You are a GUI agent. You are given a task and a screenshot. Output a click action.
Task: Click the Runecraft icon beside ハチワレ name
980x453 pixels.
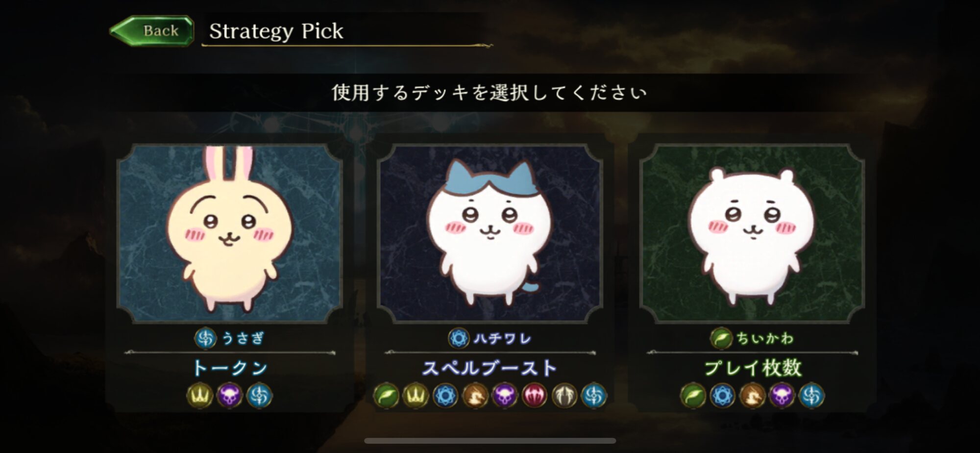459,338
